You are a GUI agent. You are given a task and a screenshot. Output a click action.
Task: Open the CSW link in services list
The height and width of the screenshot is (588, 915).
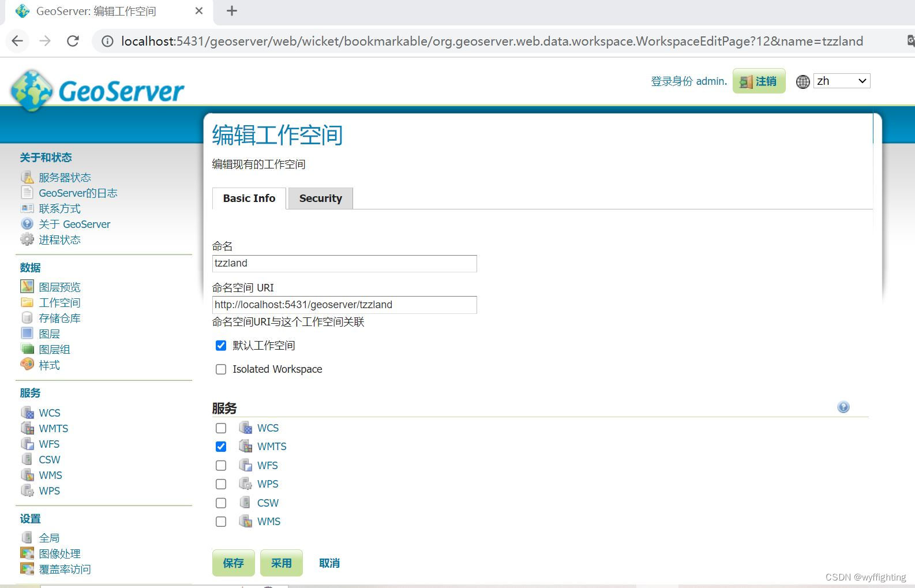tap(268, 503)
